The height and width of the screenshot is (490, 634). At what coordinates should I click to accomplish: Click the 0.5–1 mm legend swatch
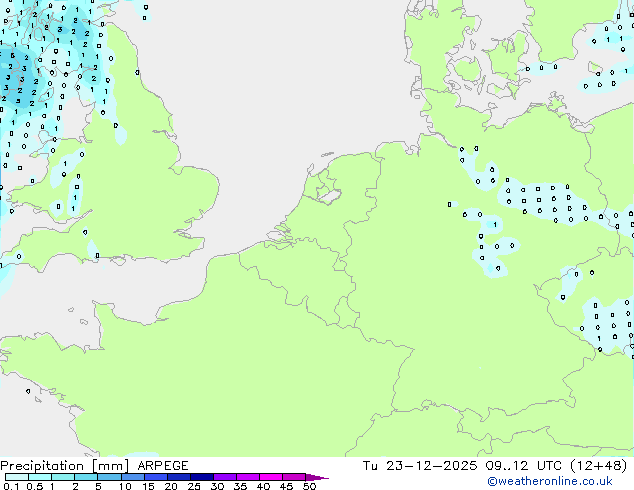pos(40,477)
